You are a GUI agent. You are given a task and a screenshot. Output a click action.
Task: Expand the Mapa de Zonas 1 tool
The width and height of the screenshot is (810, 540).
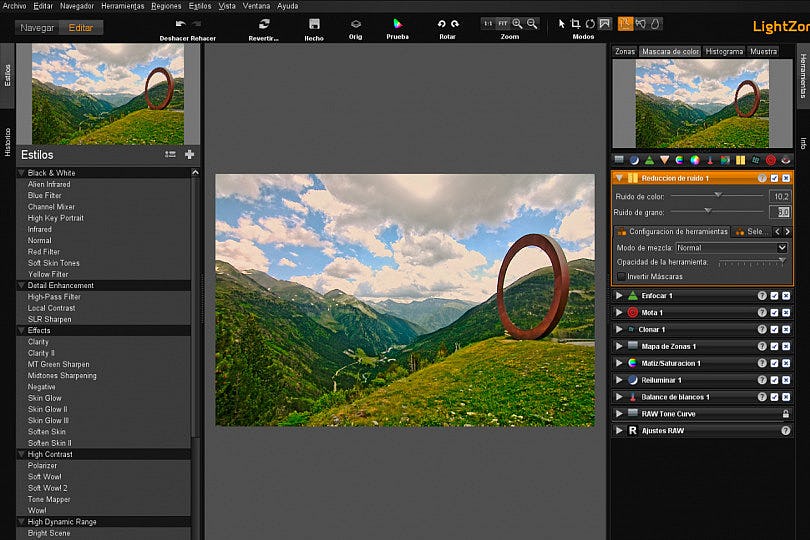coord(619,346)
